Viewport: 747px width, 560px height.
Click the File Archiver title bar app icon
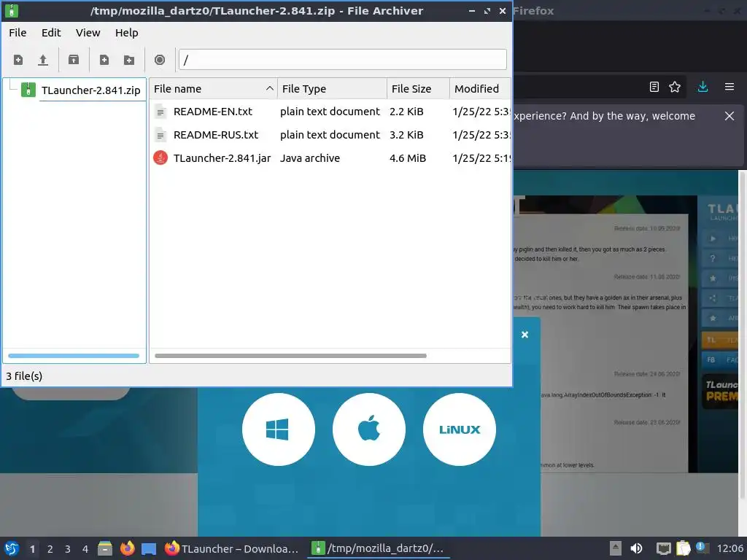12,10
